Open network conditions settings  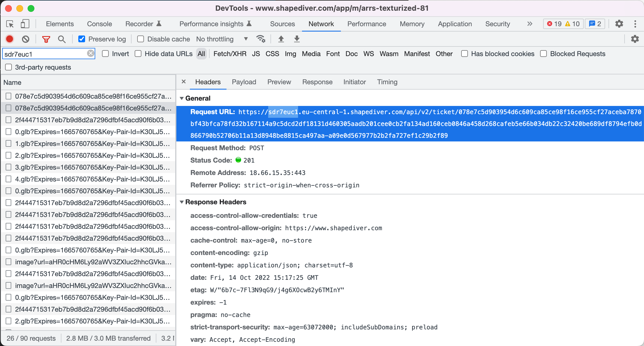tap(261, 39)
